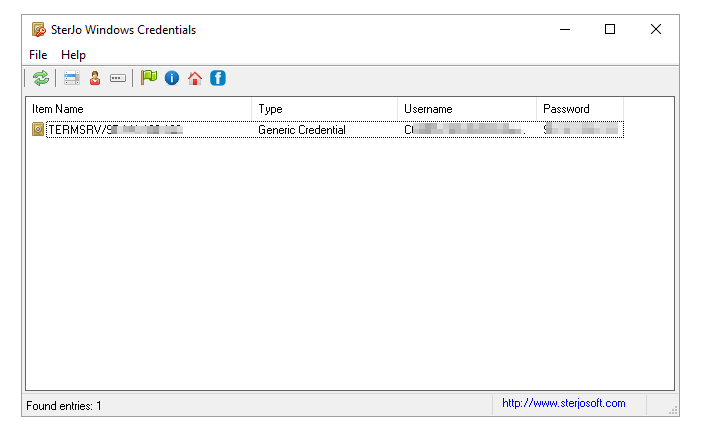Viewport: 714px width, 443px height.
Task: Open the Help menu
Action: click(x=73, y=55)
